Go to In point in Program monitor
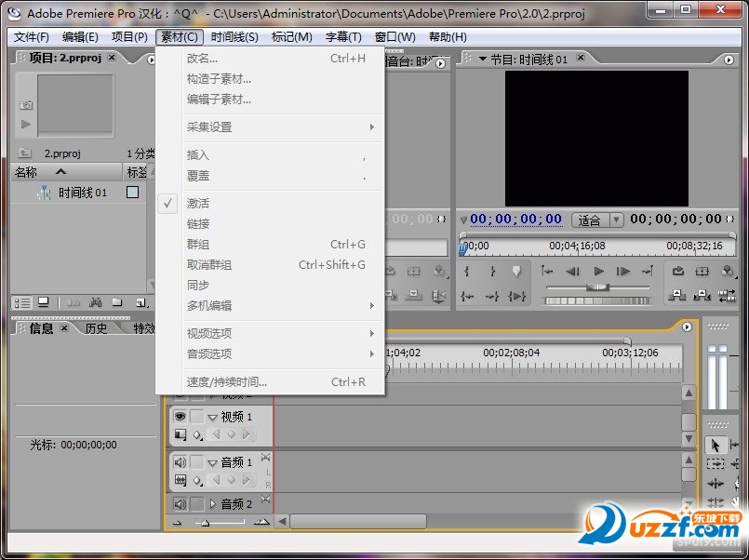 (467, 297)
